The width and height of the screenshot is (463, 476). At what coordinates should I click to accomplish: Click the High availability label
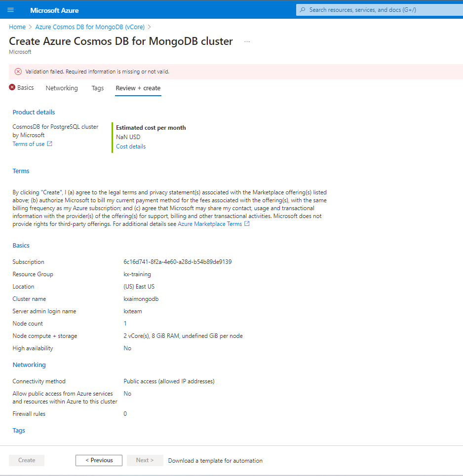(x=33, y=348)
